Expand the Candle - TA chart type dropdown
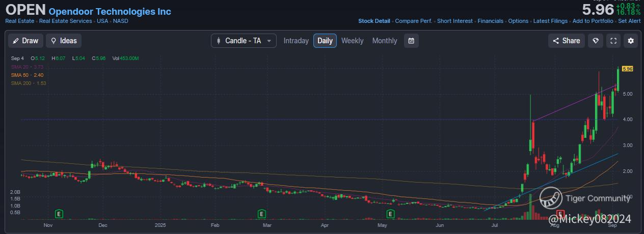 point(244,41)
